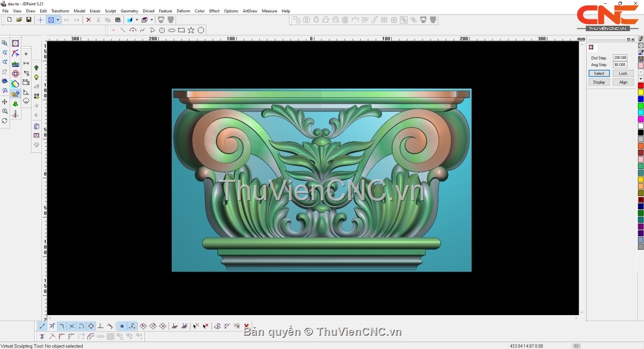Select the arc drawing tool
The width and height of the screenshot is (644, 349).
click(x=133, y=30)
